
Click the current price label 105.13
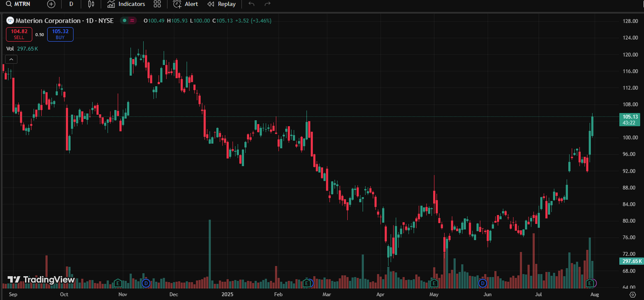tap(630, 116)
